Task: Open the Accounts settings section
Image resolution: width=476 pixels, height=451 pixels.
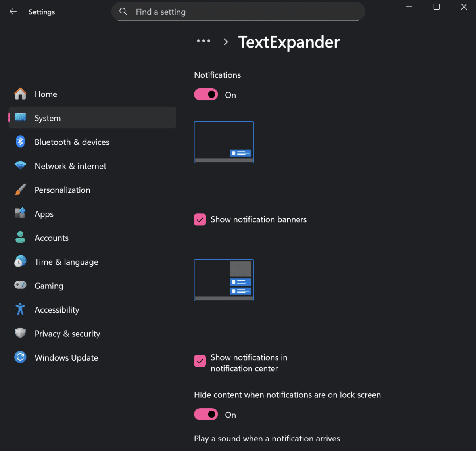Action: (x=52, y=238)
